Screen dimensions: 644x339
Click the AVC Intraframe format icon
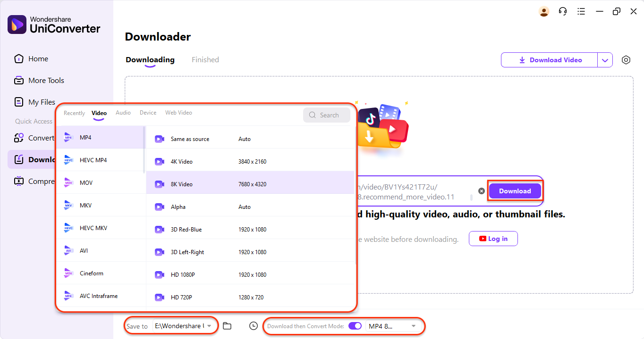click(69, 296)
